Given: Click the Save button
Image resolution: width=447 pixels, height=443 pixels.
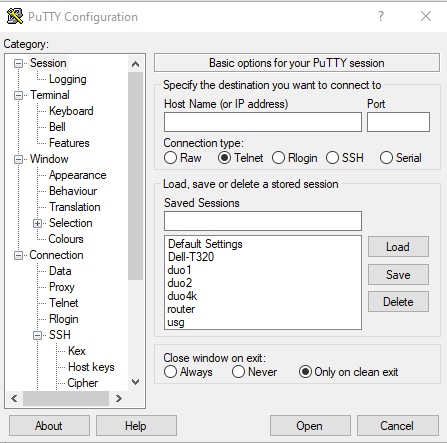Looking at the screenshot, I should pos(398,275).
